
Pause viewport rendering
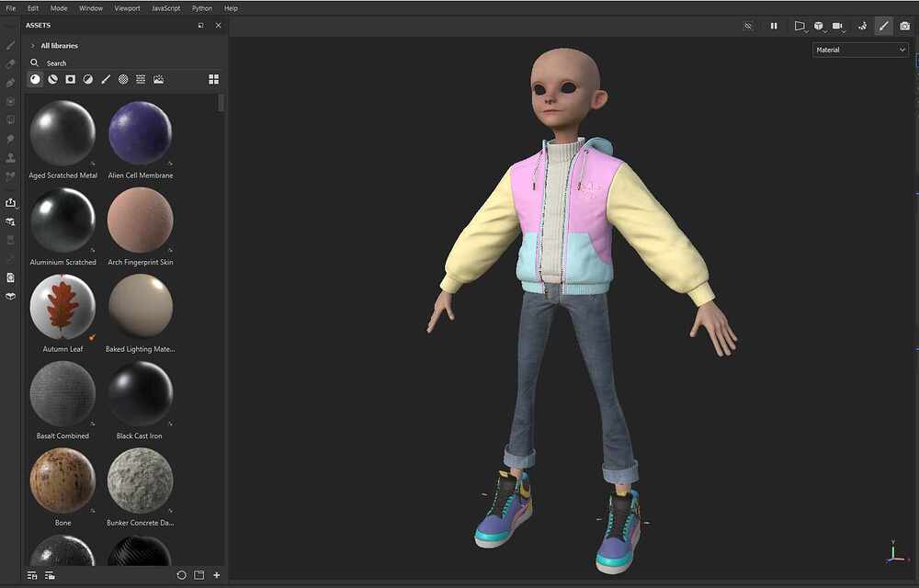[774, 26]
